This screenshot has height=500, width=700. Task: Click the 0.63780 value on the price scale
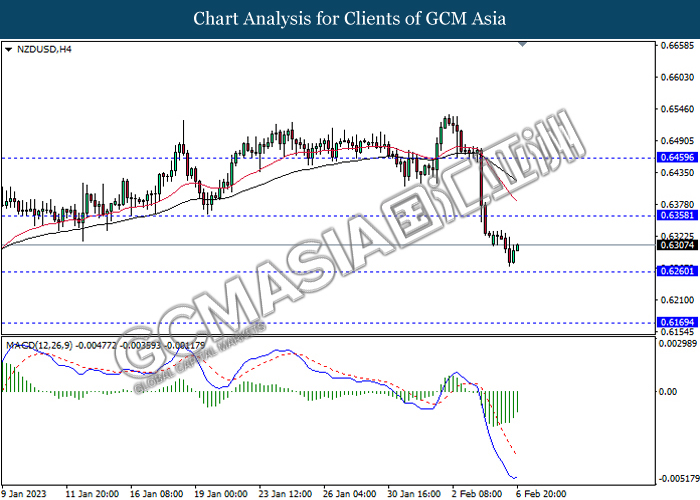click(677, 204)
